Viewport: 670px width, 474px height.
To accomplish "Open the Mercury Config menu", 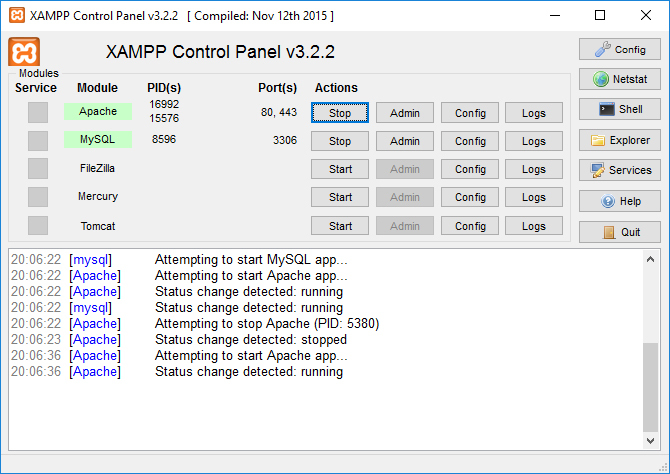I will [470, 197].
